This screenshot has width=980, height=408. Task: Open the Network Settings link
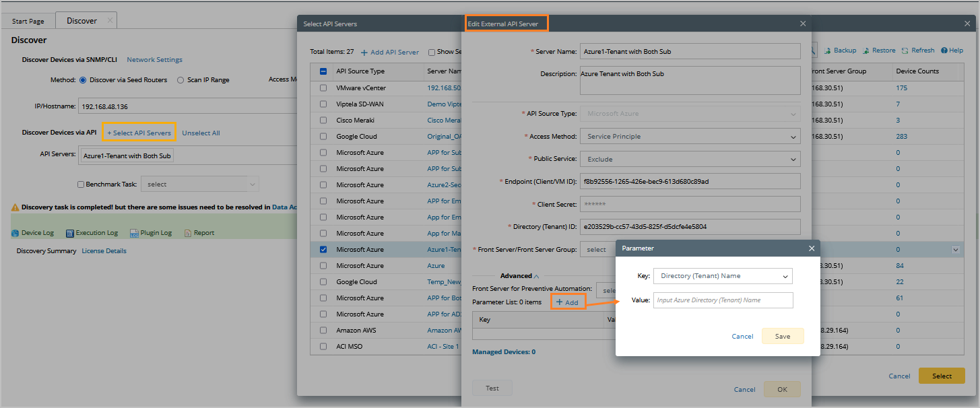154,60
